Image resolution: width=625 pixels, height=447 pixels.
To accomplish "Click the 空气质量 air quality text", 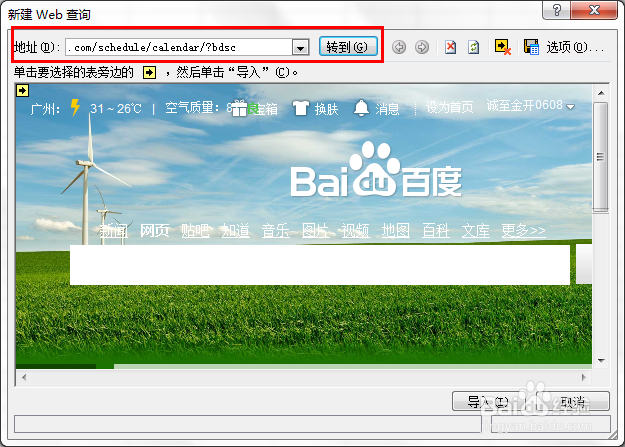I will pyautogui.click(x=192, y=107).
